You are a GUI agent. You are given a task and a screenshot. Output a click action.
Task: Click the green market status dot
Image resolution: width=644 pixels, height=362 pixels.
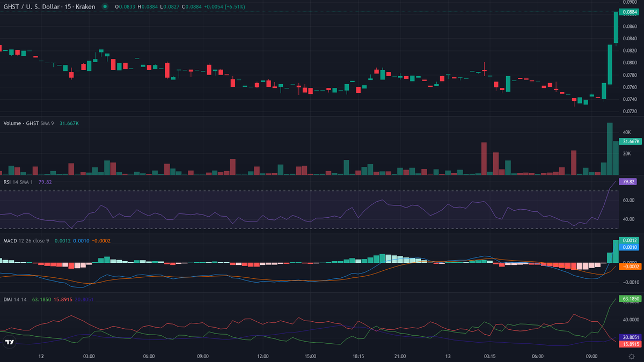(105, 6)
